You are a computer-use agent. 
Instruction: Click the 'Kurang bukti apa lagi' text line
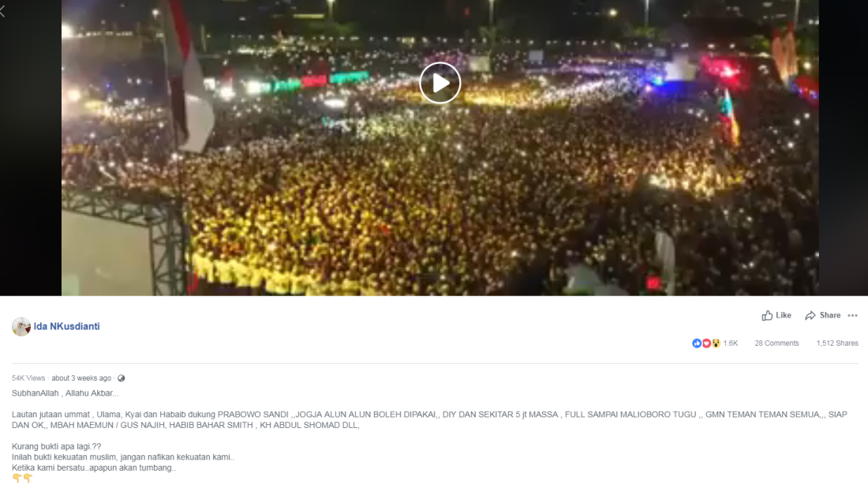[x=57, y=446]
